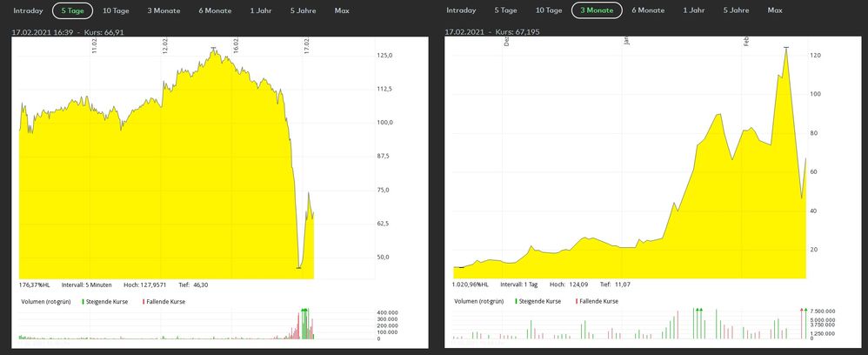Viewport: 868px width, 355px height.
Task: Select Intraday tab in right chart
Action: pos(461,10)
